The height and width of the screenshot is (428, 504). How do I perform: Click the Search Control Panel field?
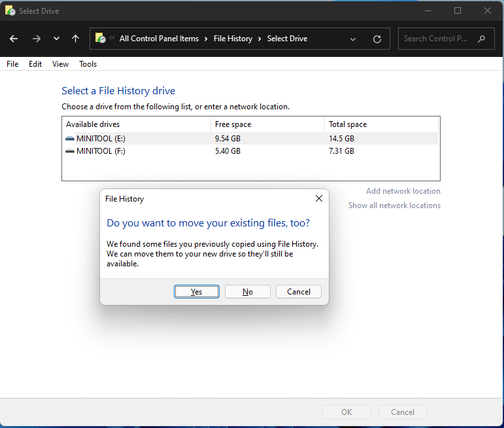click(x=446, y=39)
